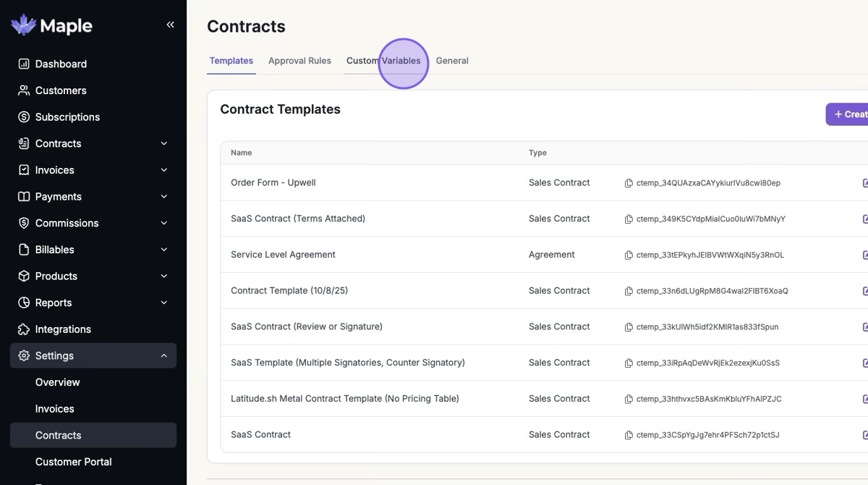Image resolution: width=868 pixels, height=485 pixels.
Task: Collapse the Settings section chevron
Action: pos(163,355)
